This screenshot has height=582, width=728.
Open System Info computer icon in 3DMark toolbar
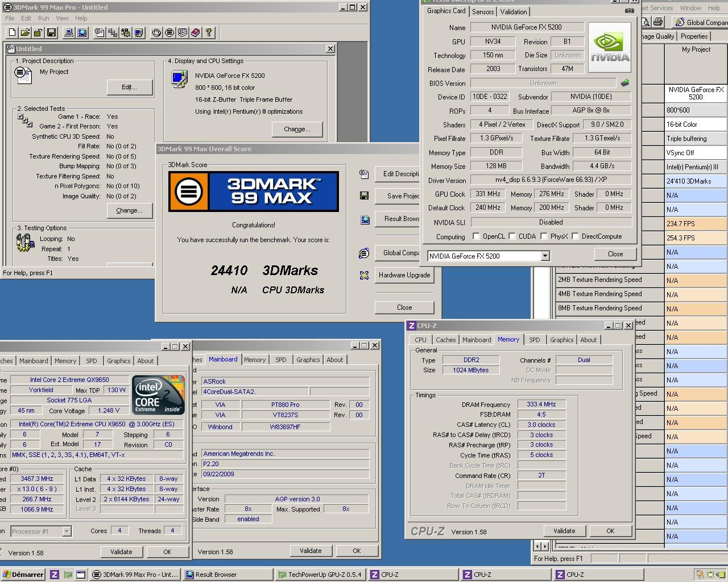[x=69, y=33]
